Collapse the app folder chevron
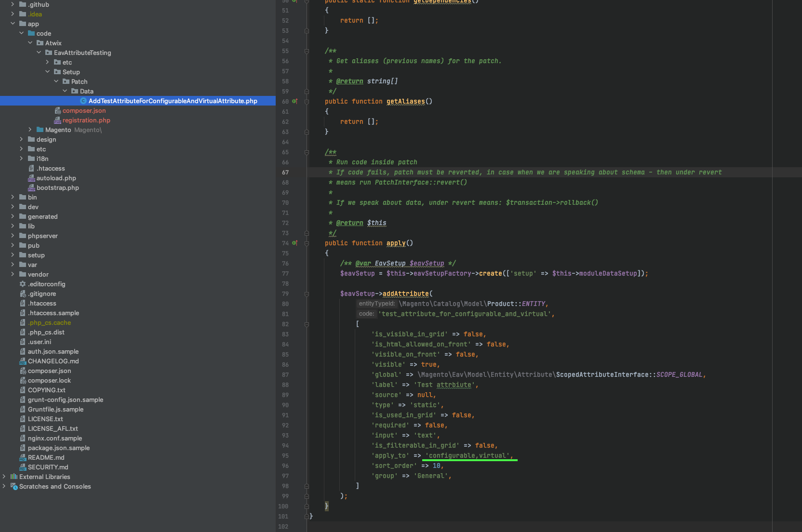802x532 pixels. click(x=13, y=24)
